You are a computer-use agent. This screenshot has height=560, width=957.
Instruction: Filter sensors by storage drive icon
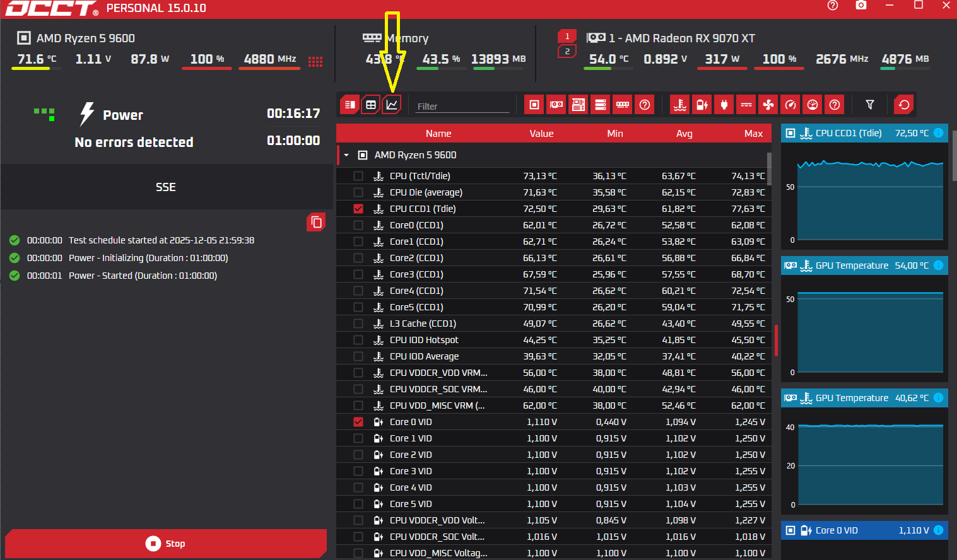(x=601, y=105)
